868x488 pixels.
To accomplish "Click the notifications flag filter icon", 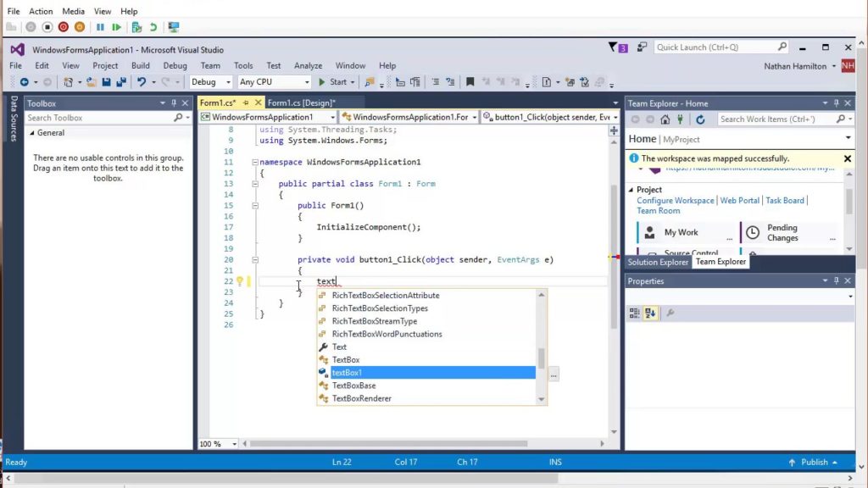I will point(612,47).
